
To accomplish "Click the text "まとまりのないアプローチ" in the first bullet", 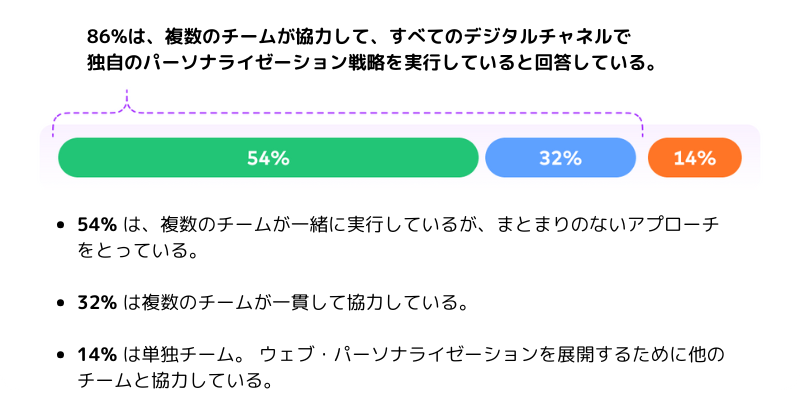I will (617, 224).
